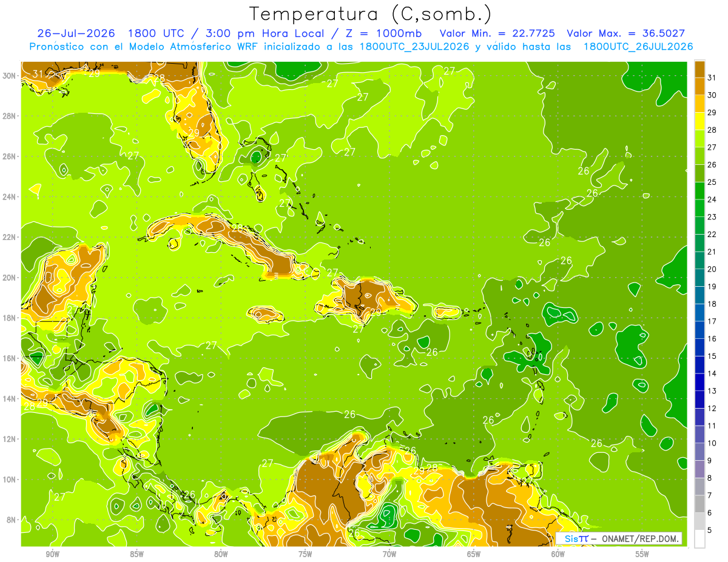Image resolution: width=728 pixels, height=562 pixels.
Task: Click longitude axis label '75W'
Action: 305,554
